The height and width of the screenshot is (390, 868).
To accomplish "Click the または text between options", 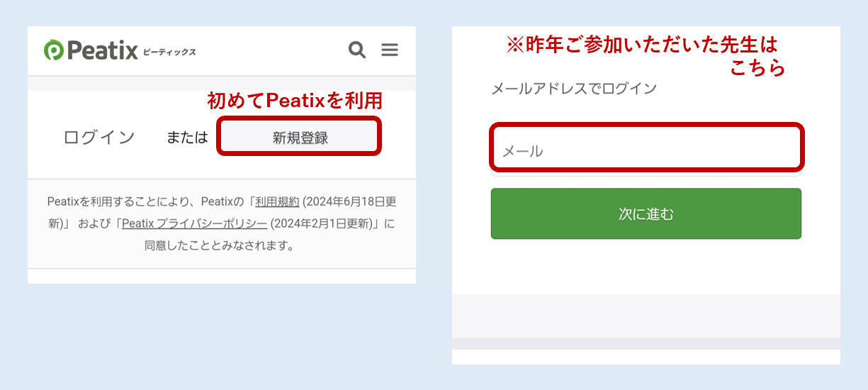I will (187, 138).
